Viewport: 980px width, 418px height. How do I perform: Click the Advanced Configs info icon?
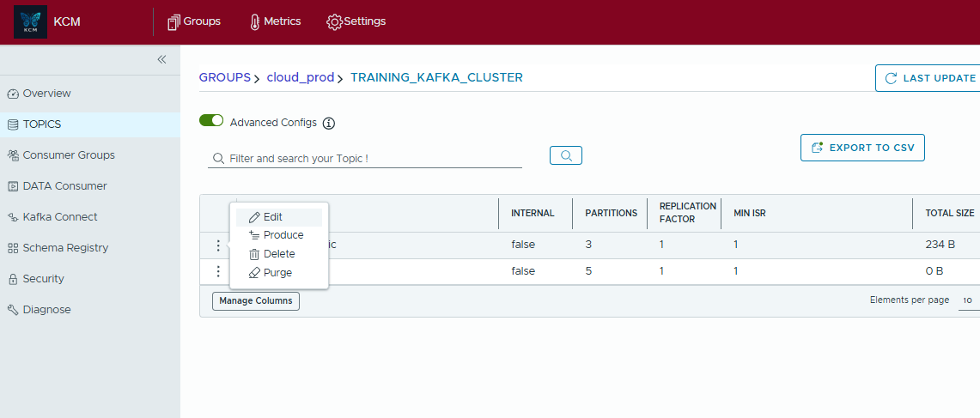click(x=328, y=123)
